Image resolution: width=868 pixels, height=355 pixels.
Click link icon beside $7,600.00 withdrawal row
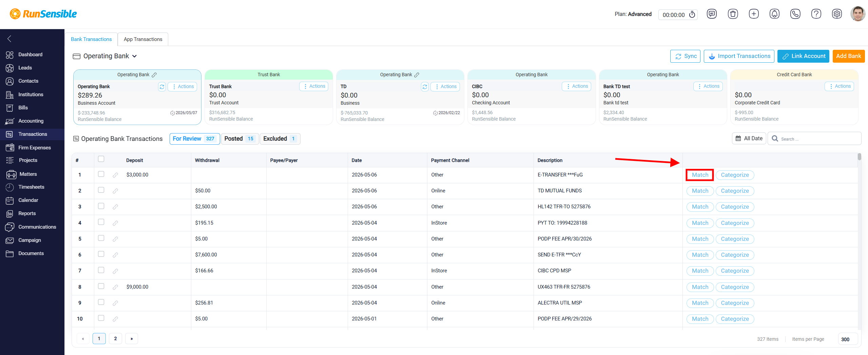click(x=115, y=255)
